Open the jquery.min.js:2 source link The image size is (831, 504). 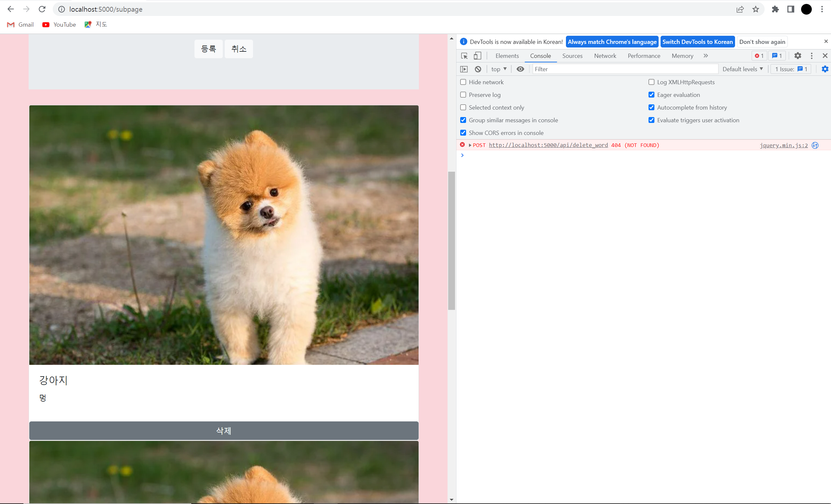[784, 145]
